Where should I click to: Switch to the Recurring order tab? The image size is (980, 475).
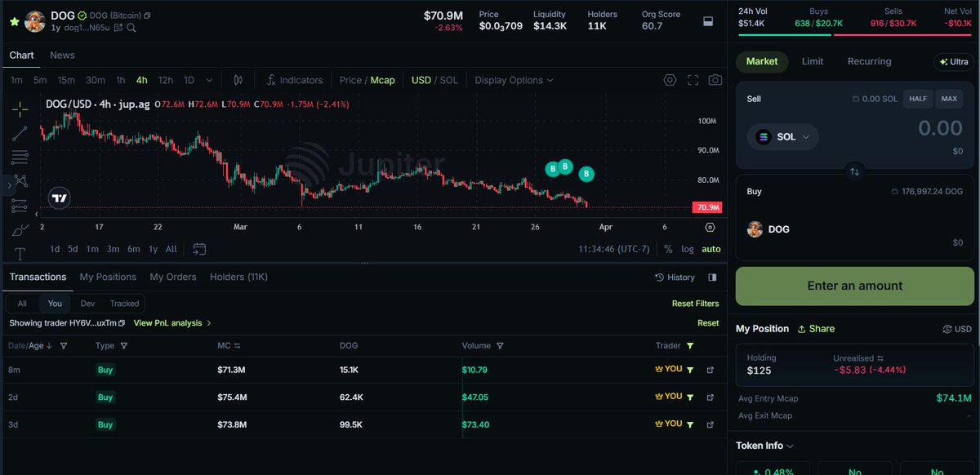[870, 61]
